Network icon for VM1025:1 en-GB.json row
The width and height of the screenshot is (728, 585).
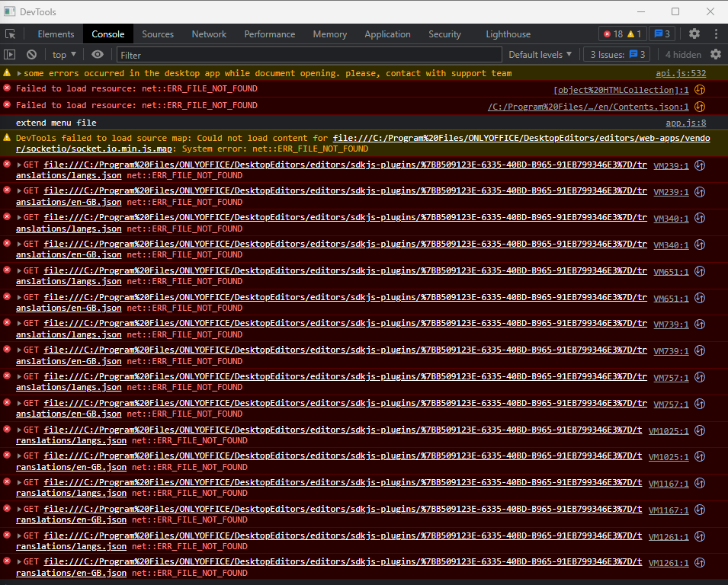point(700,456)
